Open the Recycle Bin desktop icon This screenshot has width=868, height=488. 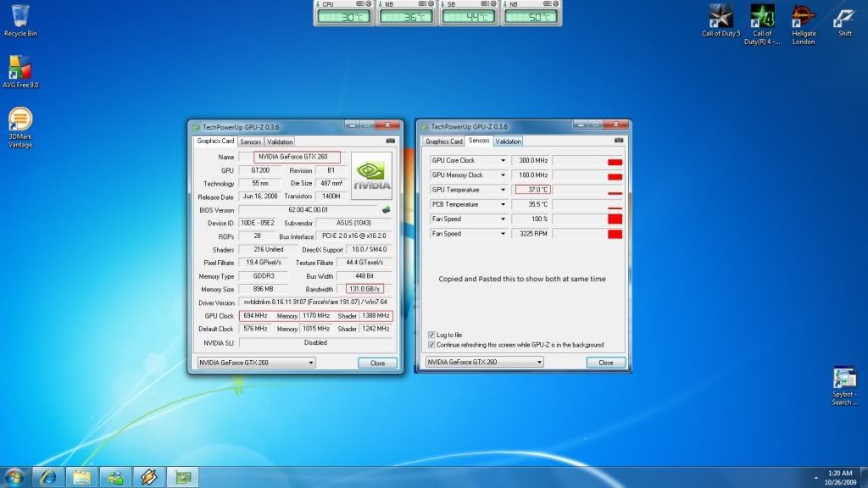coord(20,20)
